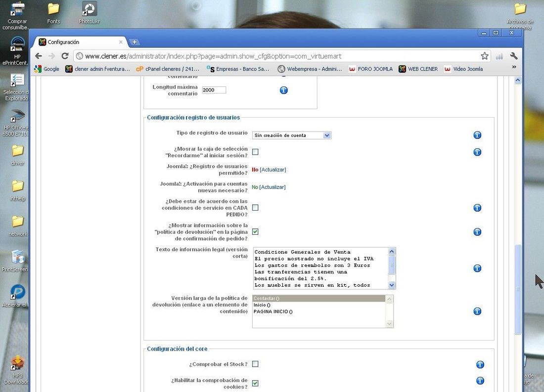Open PrintScreen desktop icon

(16, 261)
